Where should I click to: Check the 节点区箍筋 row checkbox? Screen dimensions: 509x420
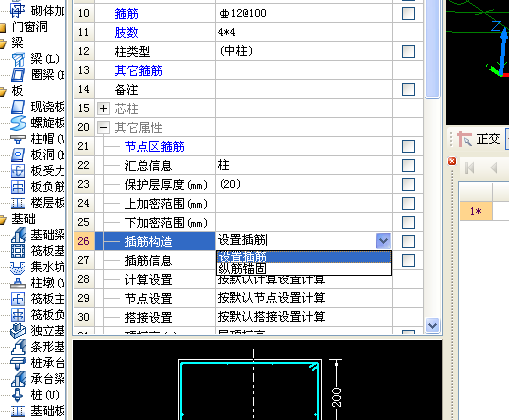point(408,146)
